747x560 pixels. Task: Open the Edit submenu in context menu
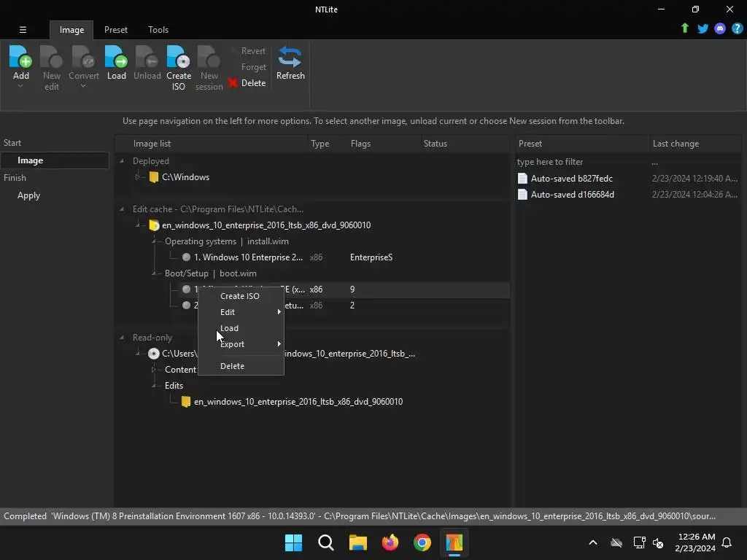[x=241, y=312]
